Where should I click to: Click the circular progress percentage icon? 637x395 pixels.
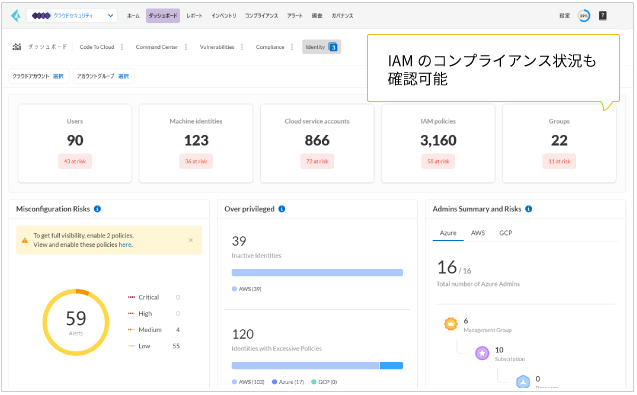pyautogui.click(x=584, y=16)
